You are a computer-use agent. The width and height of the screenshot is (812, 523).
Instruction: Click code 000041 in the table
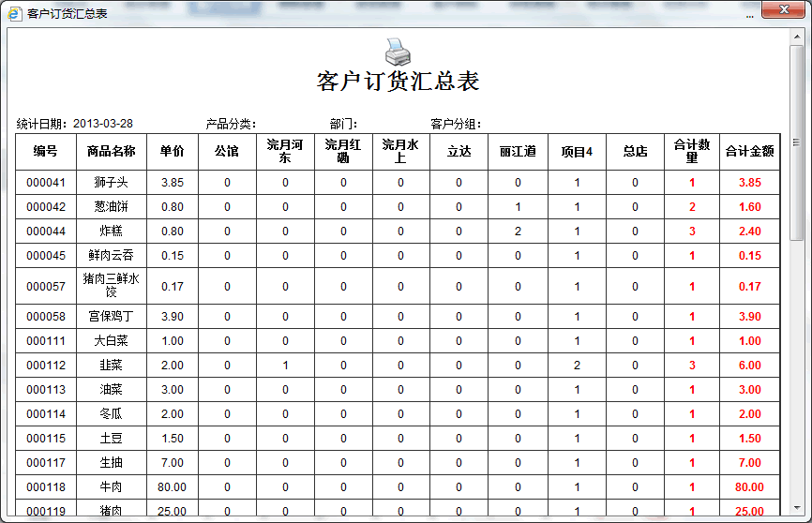(x=46, y=182)
